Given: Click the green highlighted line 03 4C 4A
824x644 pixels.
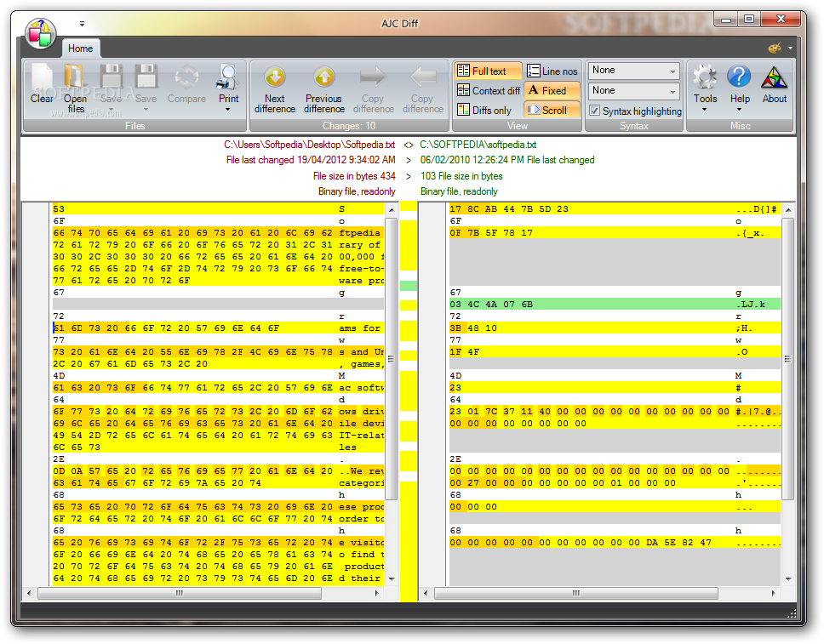Looking at the screenshot, I should 614,305.
